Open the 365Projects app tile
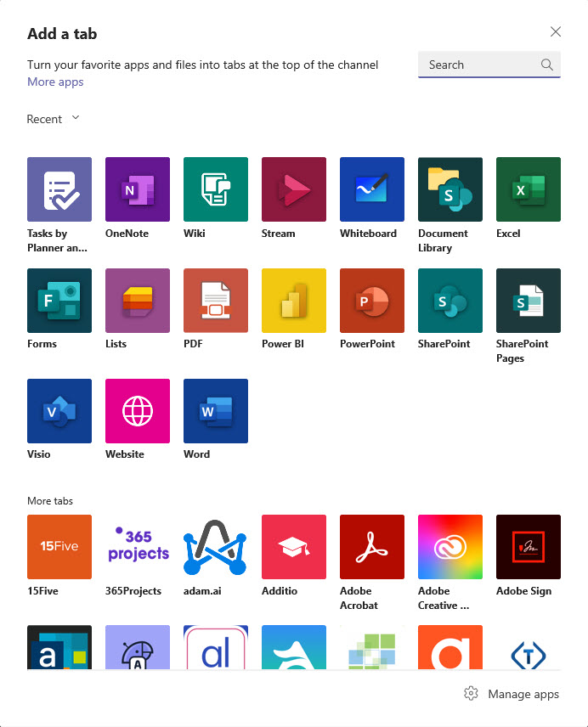Viewport: 588px width, 727px height. pyautogui.click(x=138, y=547)
